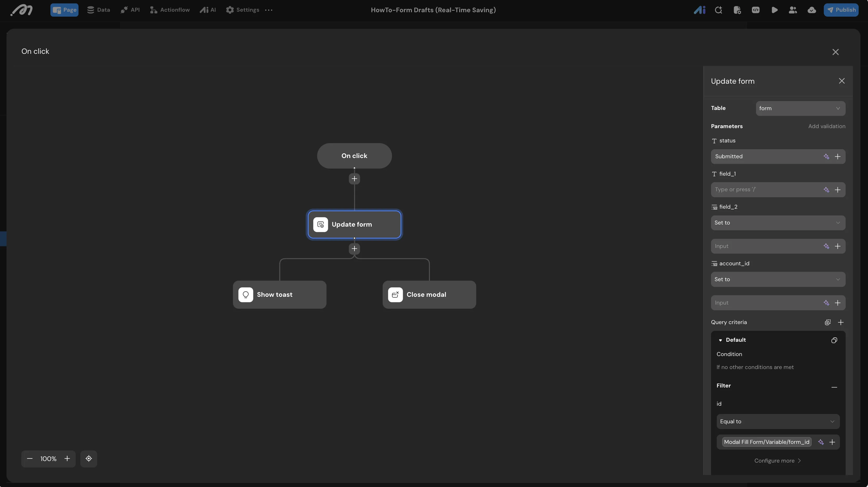
Task: Open the field_2 Set to dropdown
Action: click(778, 223)
